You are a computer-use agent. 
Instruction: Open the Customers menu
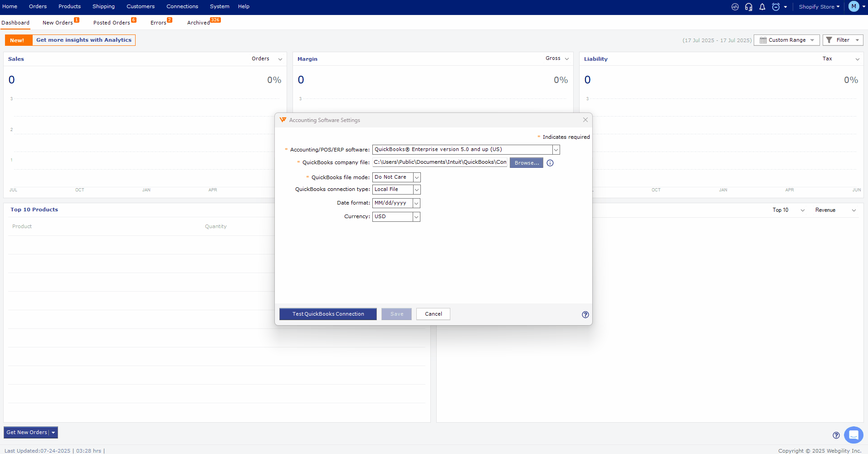[x=141, y=6]
